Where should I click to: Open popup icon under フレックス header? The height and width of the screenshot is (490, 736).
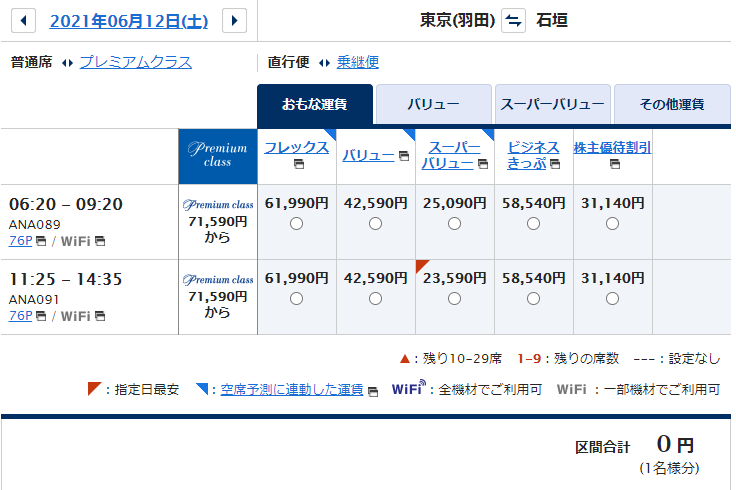tap(299, 164)
